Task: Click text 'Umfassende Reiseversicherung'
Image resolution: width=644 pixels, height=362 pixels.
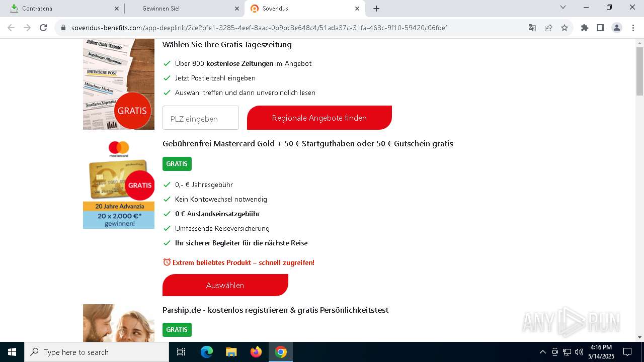Action: click(222, 228)
